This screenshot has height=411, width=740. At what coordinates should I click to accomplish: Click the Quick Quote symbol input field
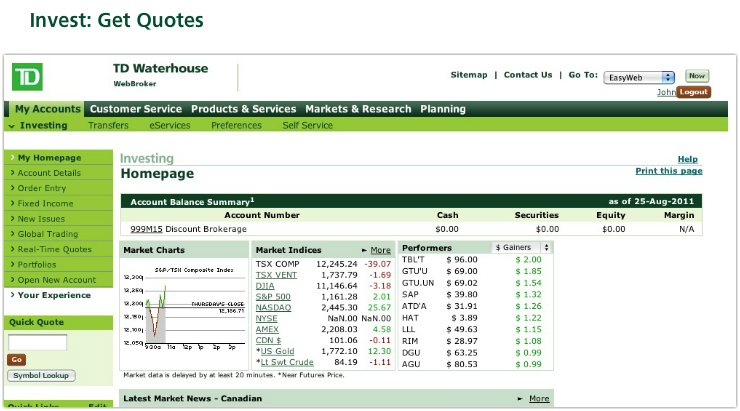pos(37,342)
